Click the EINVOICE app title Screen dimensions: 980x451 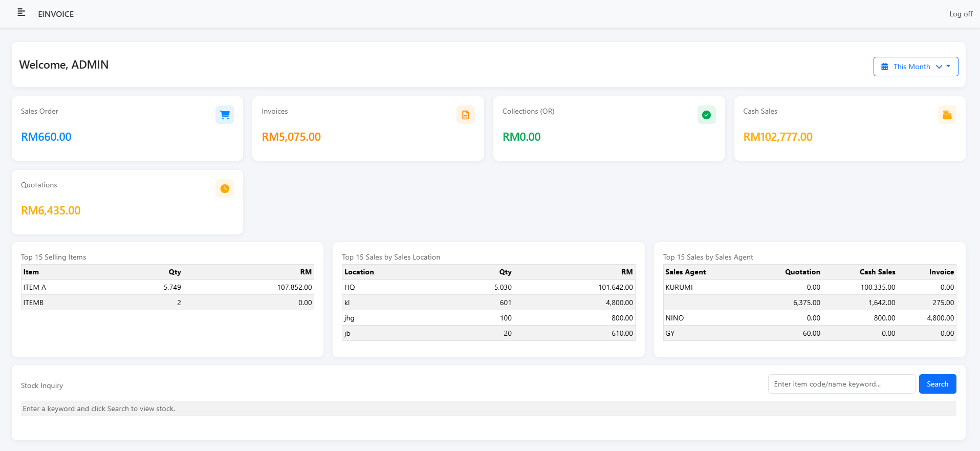(x=56, y=14)
